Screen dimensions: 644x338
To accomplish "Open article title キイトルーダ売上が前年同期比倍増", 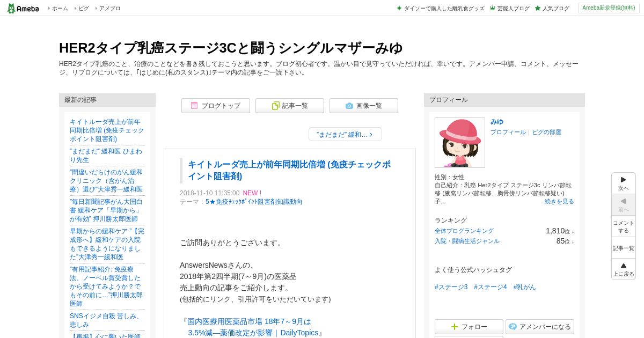I will click(289, 170).
